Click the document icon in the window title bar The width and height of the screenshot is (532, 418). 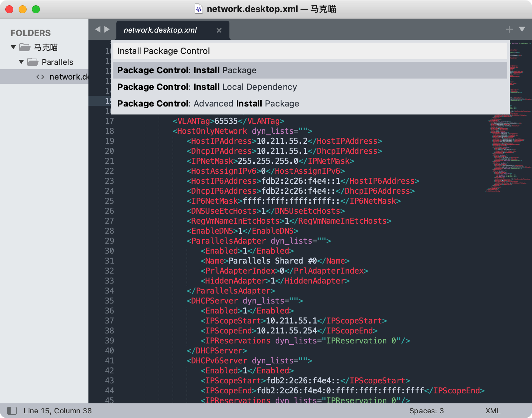click(199, 9)
